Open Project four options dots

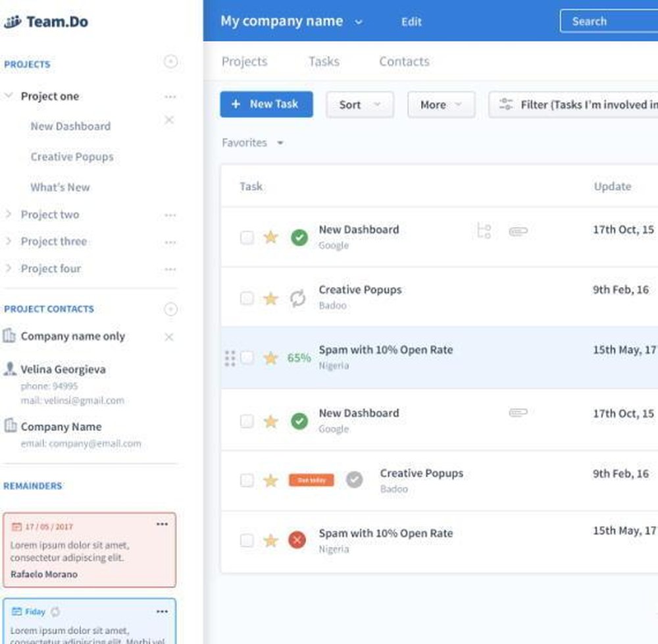pyautogui.click(x=170, y=269)
